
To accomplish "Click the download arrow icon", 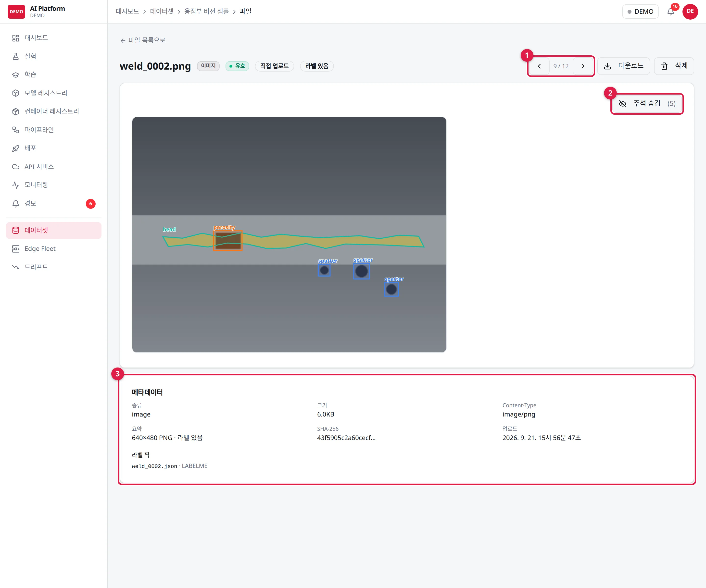I will [607, 66].
